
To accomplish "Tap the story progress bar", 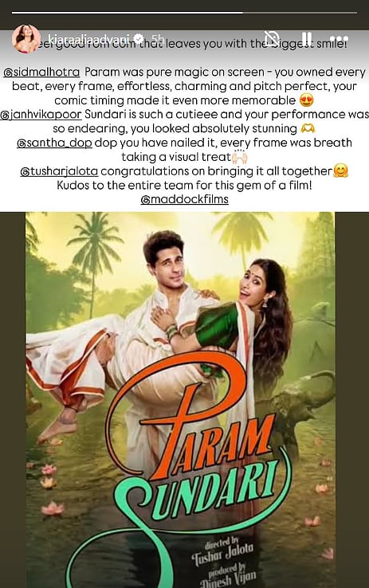I will (x=184, y=13).
